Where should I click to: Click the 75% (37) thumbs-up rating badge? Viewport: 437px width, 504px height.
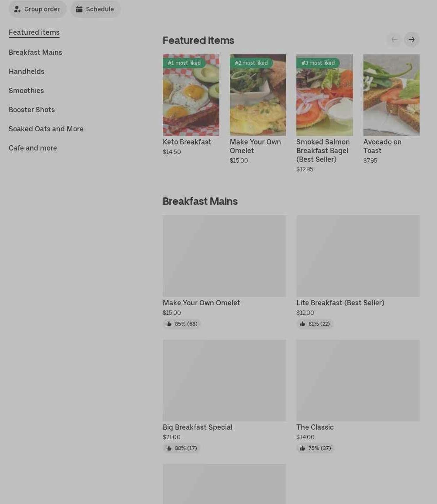pos(316,448)
